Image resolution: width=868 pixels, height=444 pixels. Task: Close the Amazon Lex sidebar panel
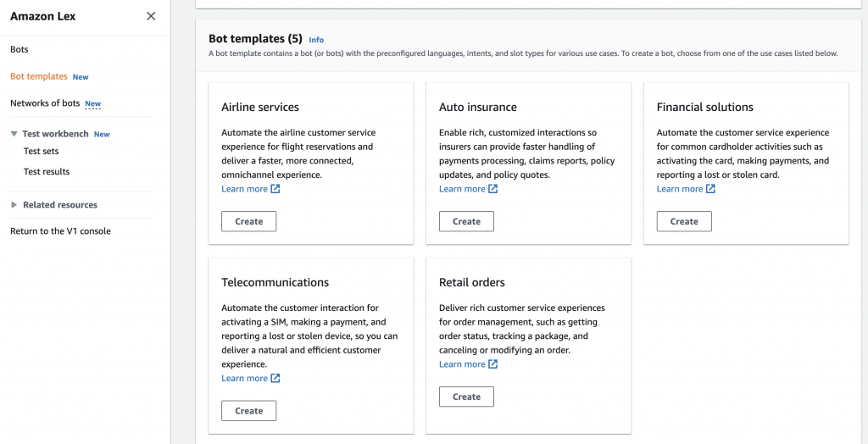[x=151, y=16]
